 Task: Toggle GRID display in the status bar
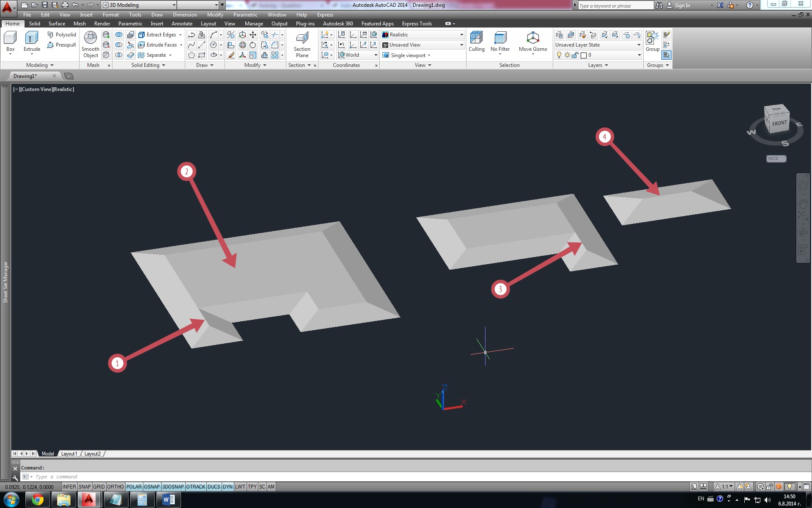click(99, 487)
